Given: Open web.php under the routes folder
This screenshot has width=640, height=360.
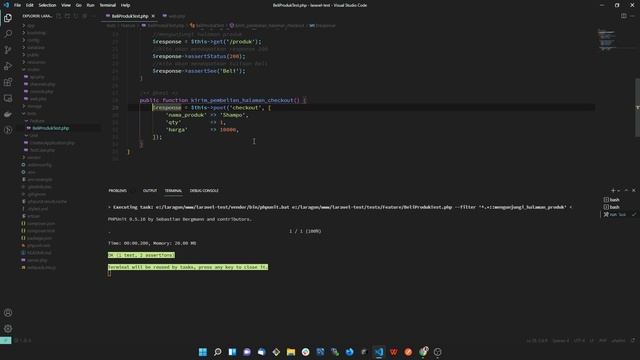Looking at the screenshot, I should [38, 99].
